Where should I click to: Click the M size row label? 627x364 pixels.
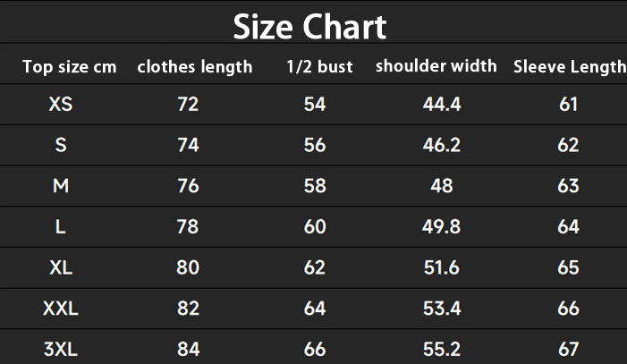(x=61, y=186)
